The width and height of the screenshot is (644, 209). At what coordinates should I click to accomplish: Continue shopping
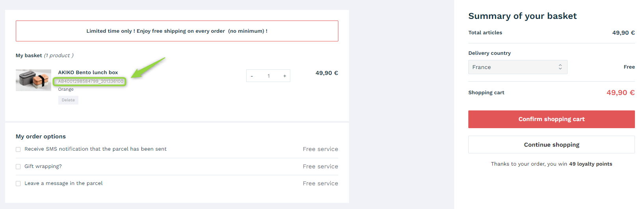(x=551, y=145)
